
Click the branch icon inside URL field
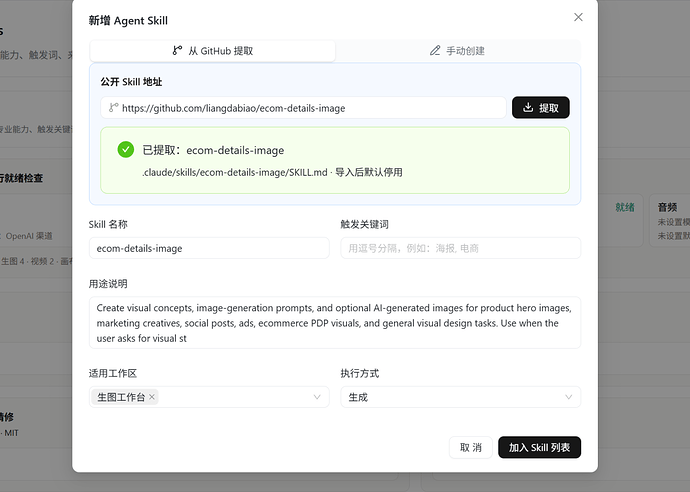coord(114,107)
